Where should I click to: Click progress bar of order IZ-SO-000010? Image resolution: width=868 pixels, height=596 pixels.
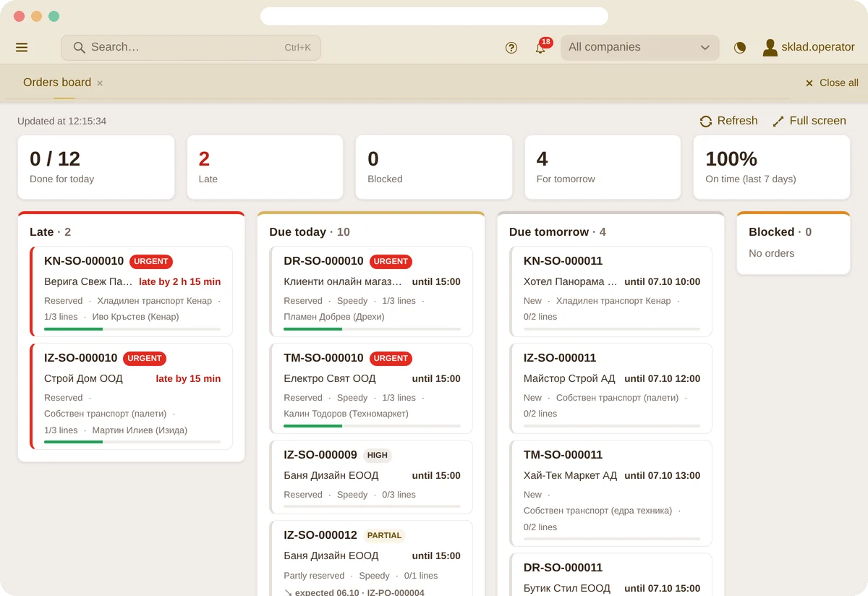(132, 442)
